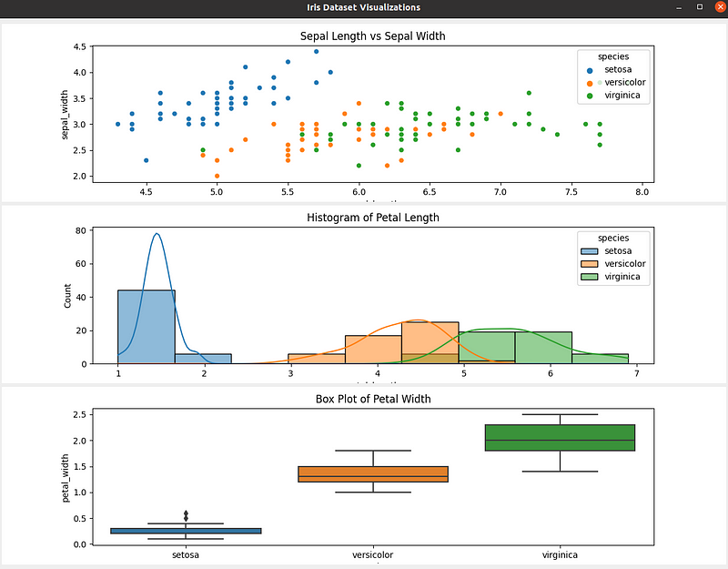Select 'setosa' label in the scatter plot legend
The height and width of the screenshot is (569, 728).
(x=618, y=70)
